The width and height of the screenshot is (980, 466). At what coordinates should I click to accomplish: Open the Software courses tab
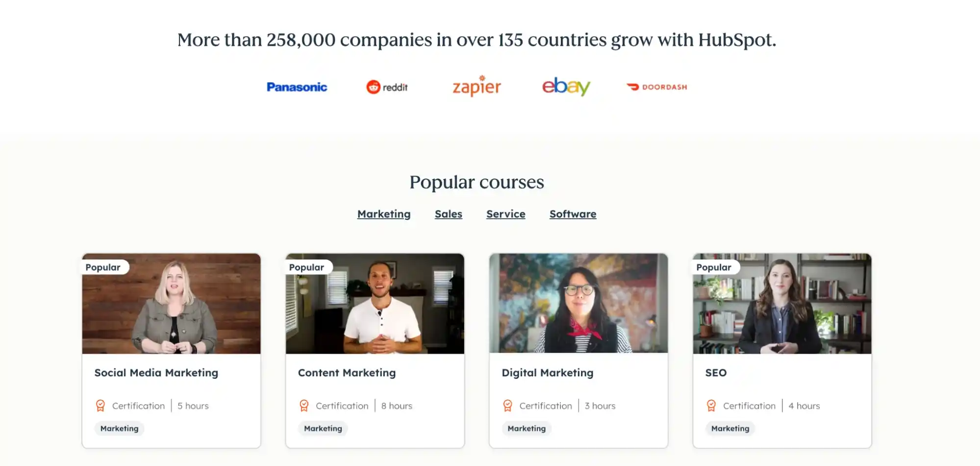(573, 214)
